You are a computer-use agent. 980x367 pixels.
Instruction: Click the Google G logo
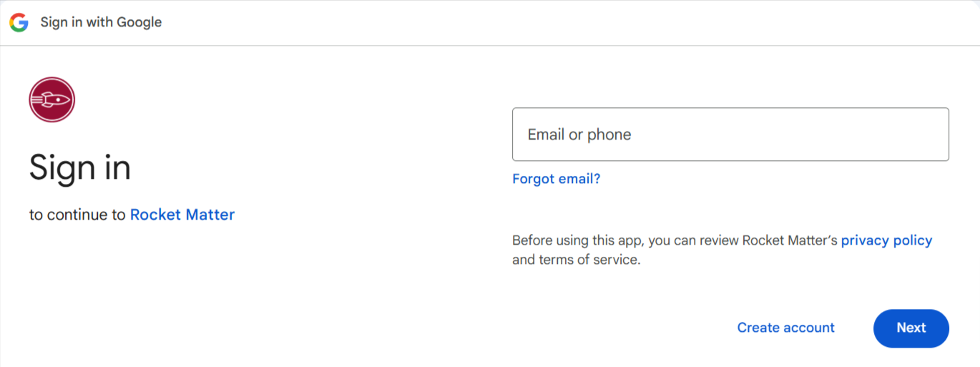[19, 22]
